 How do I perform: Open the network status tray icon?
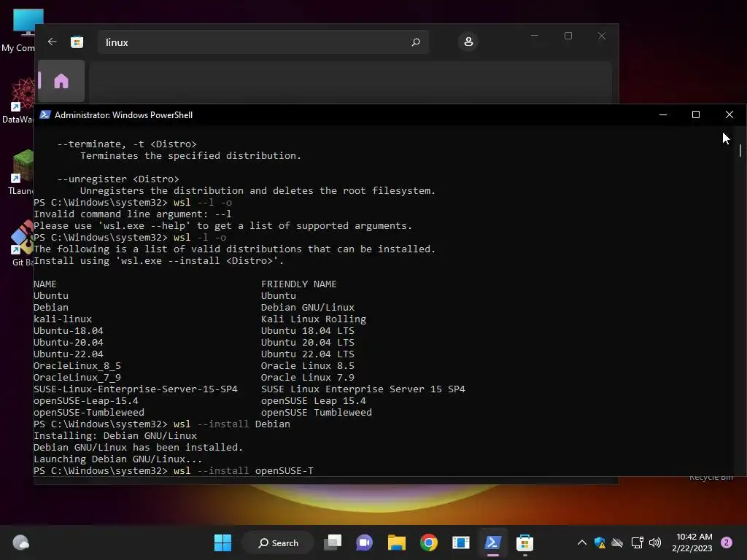637,542
